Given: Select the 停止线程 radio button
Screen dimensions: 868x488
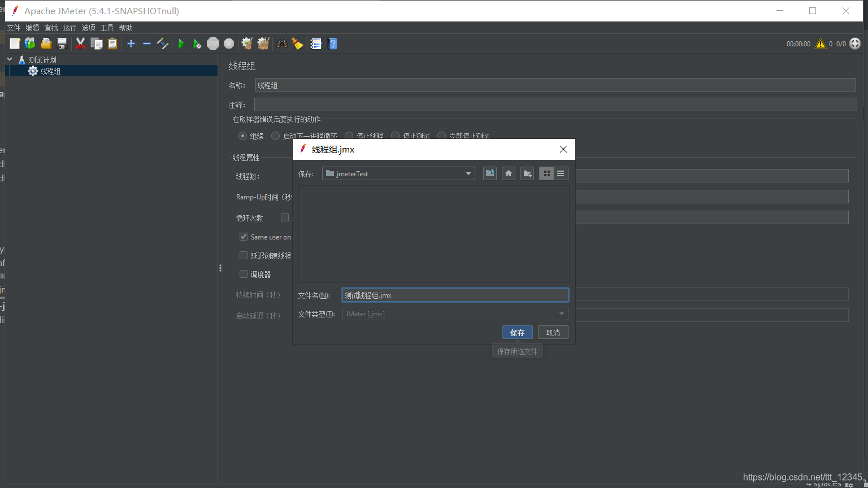Looking at the screenshot, I should [349, 136].
